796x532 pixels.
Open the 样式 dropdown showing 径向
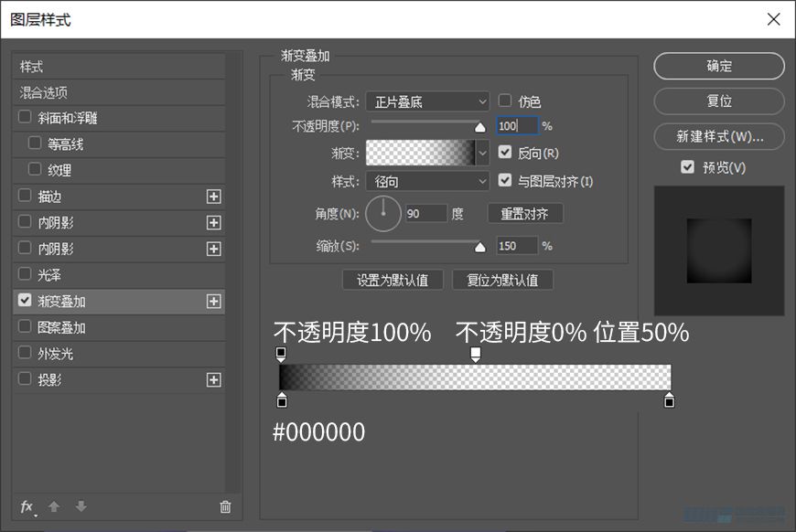pos(426,182)
